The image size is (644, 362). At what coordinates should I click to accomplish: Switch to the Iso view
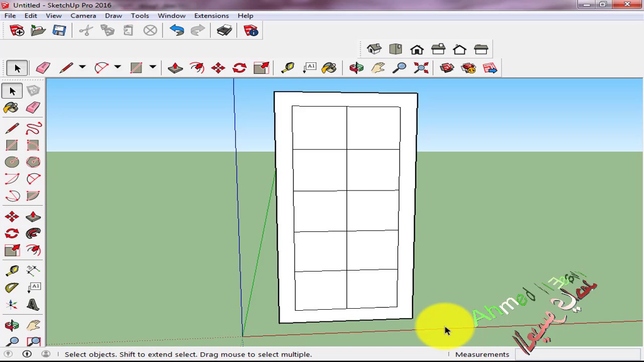(x=374, y=49)
